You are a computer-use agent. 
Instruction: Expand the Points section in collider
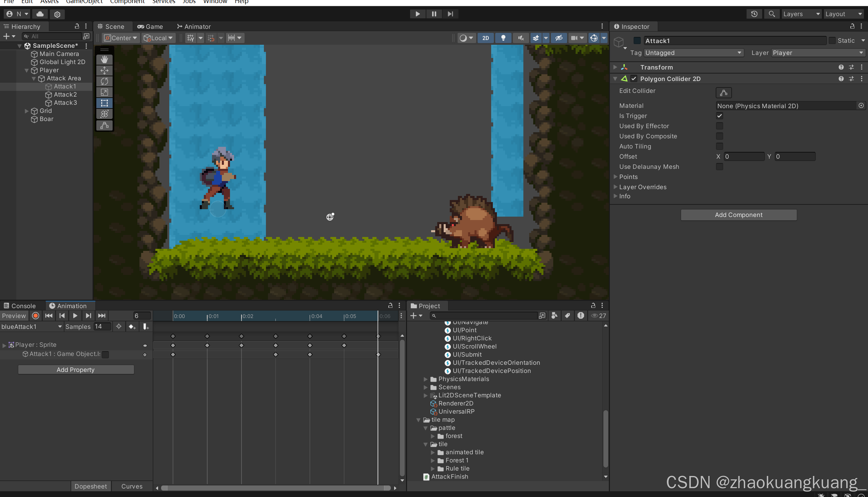615,177
